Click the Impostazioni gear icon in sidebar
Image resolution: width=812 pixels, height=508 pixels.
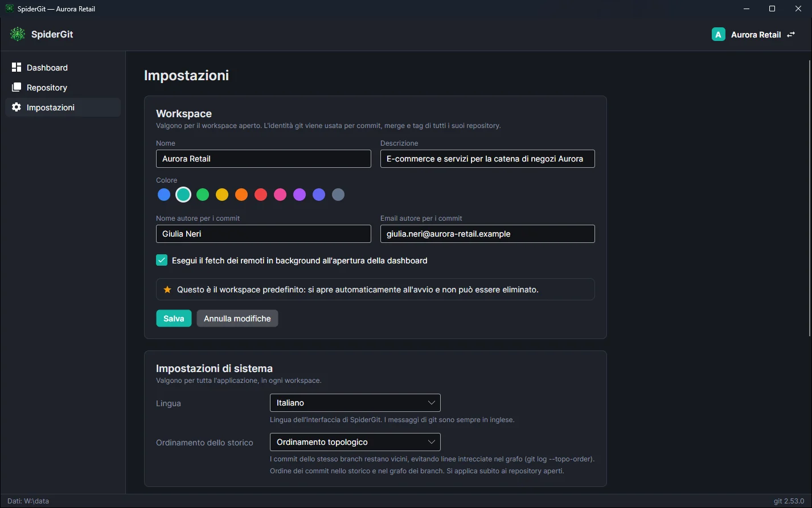point(17,107)
